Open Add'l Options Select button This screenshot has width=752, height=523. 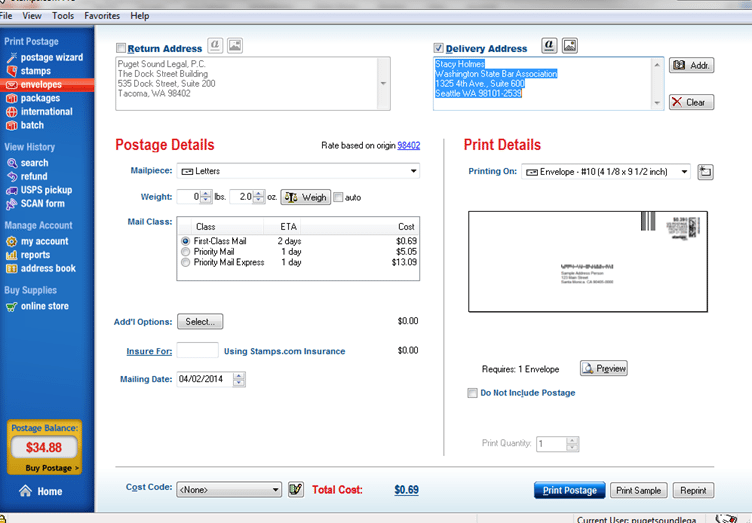(x=200, y=322)
